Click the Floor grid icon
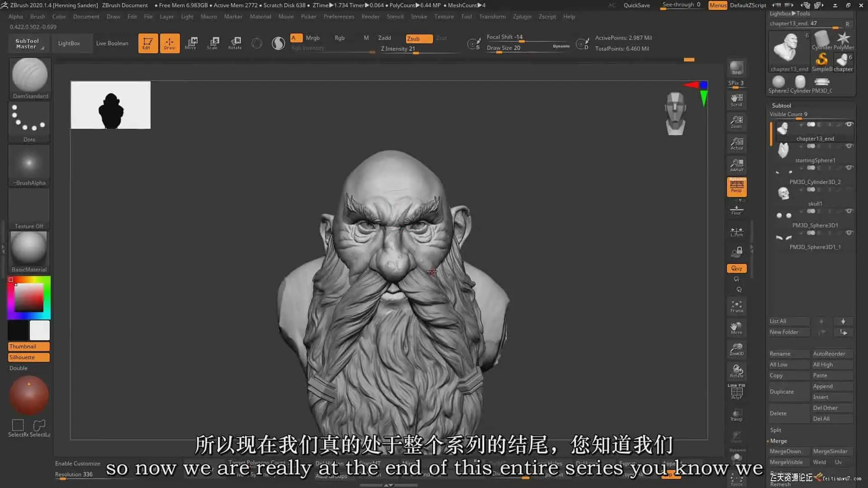The height and width of the screenshot is (488, 868). 736,210
